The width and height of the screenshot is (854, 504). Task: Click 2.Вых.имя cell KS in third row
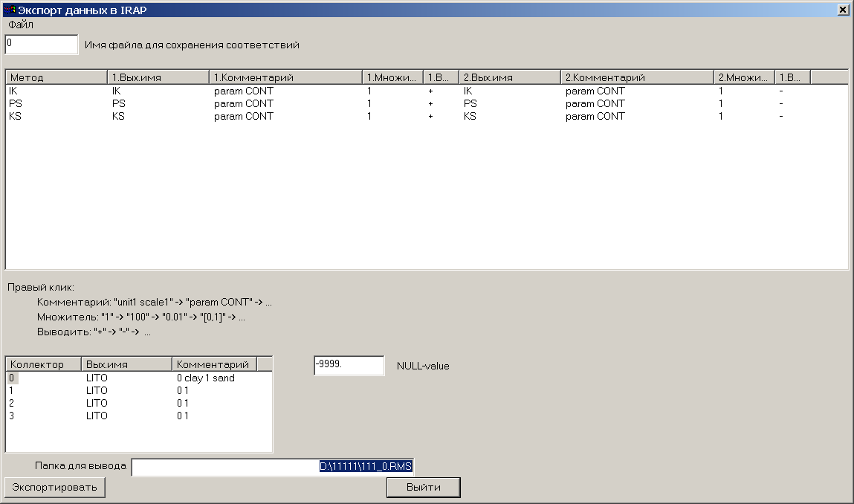pyautogui.click(x=470, y=116)
